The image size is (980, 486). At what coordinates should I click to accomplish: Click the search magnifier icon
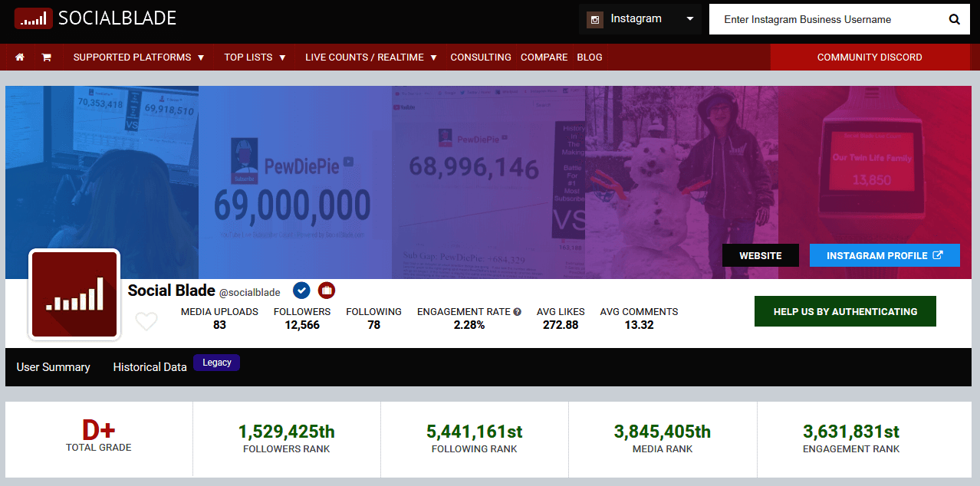[954, 19]
